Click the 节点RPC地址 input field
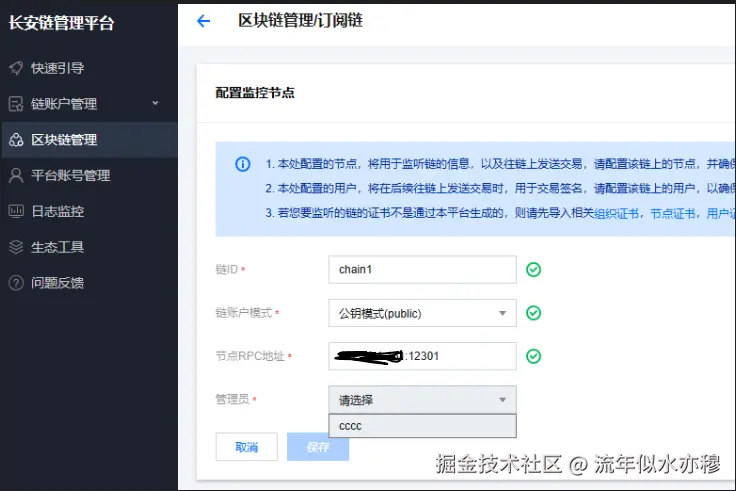Viewport: 736px width, 491px height. tap(422, 356)
